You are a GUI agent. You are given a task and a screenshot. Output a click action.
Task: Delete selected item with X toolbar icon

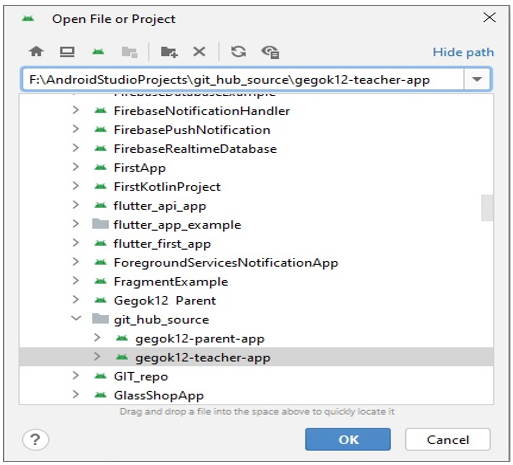[x=199, y=52]
